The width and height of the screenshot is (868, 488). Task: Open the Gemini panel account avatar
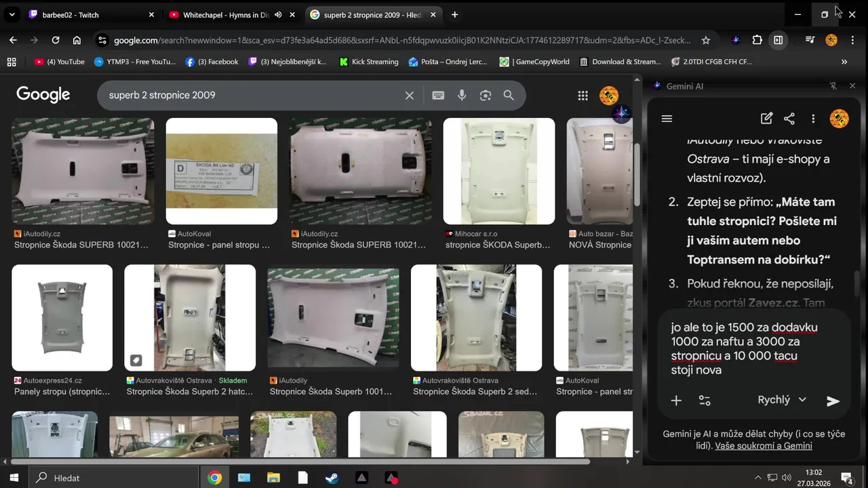840,119
